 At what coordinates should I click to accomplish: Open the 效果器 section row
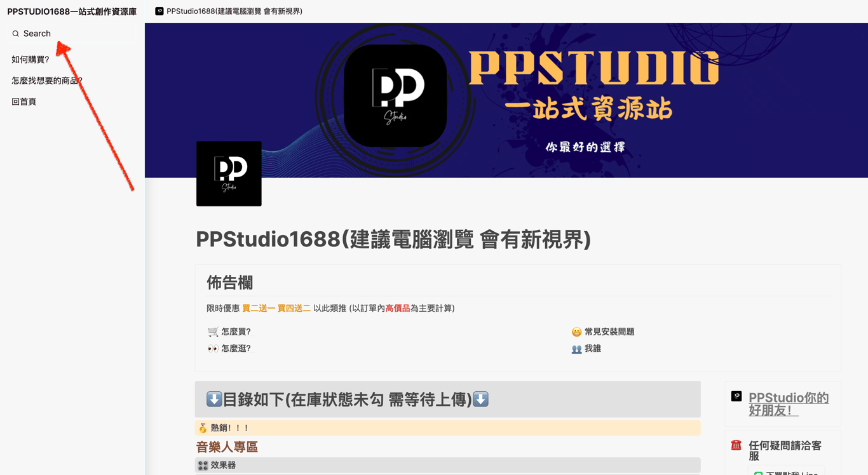(x=448, y=465)
